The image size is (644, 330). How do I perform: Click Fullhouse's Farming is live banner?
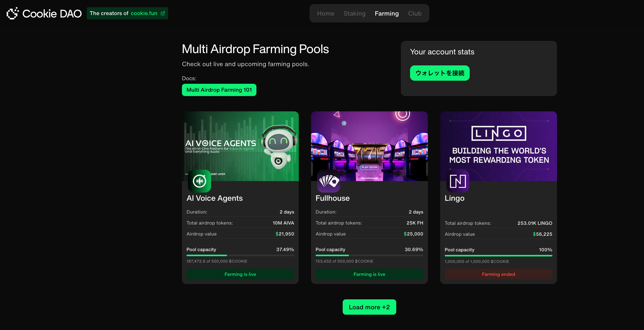click(x=369, y=274)
